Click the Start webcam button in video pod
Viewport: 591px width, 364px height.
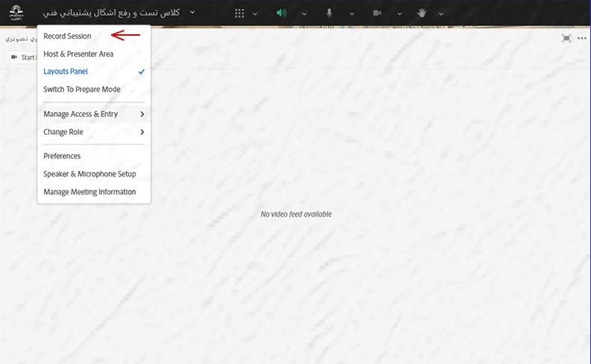(x=21, y=57)
